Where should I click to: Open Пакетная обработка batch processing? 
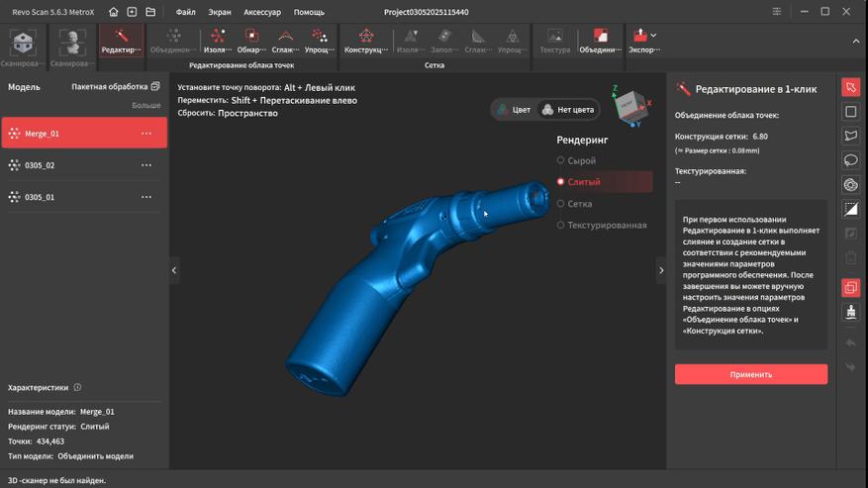pos(115,86)
